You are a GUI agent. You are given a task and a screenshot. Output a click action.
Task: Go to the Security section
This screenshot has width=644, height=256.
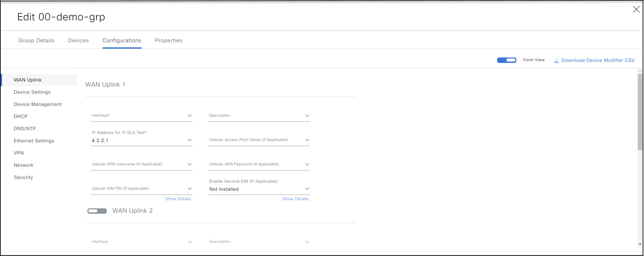[x=23, y=177]
